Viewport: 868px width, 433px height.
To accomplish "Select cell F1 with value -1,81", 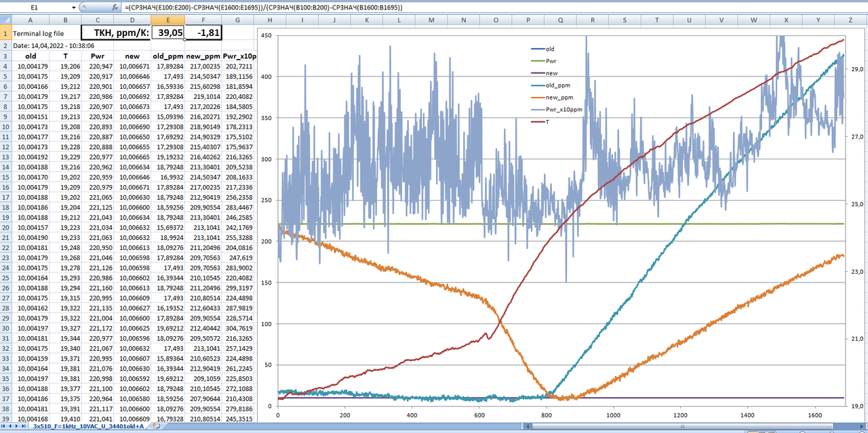I will click(x=203, y=33).
